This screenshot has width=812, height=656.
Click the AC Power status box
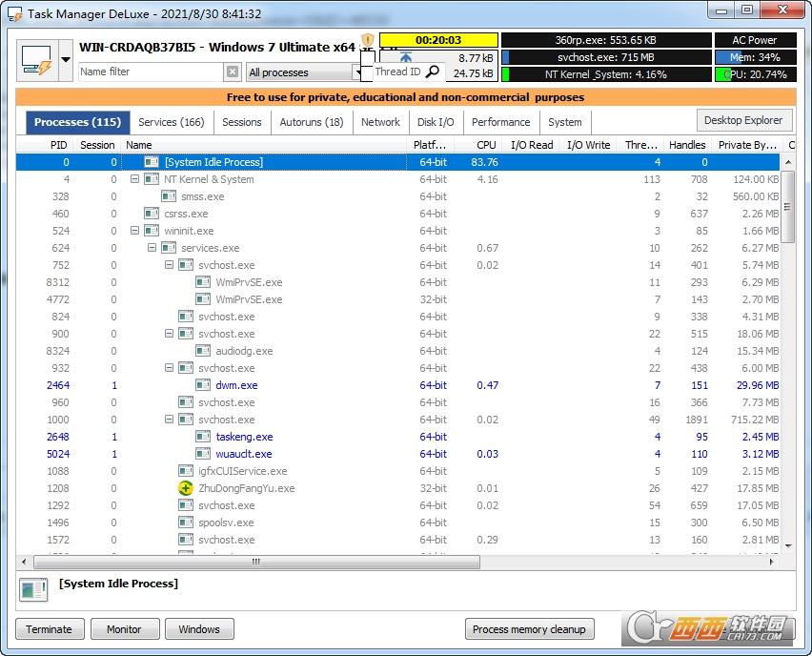(x=756, y=40)
